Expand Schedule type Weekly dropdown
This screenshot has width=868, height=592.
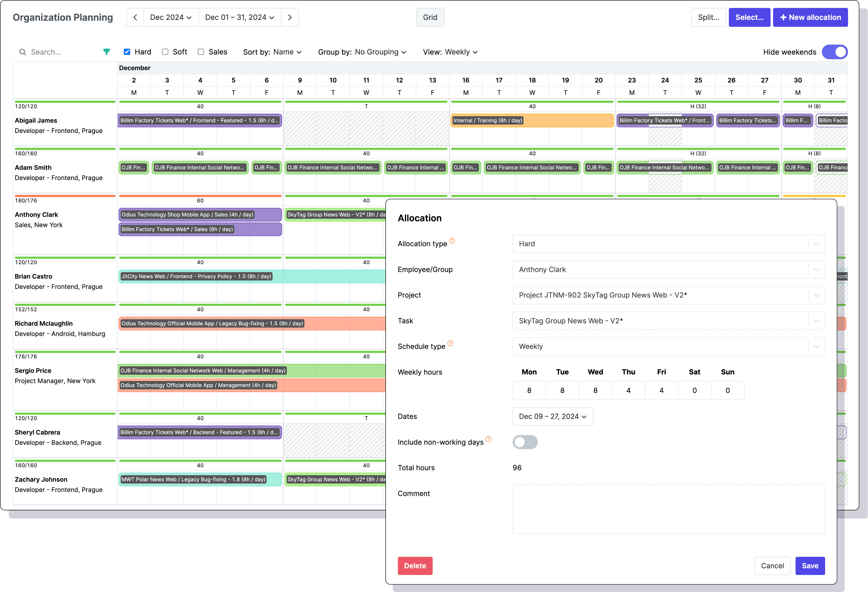tap(669, 347)
